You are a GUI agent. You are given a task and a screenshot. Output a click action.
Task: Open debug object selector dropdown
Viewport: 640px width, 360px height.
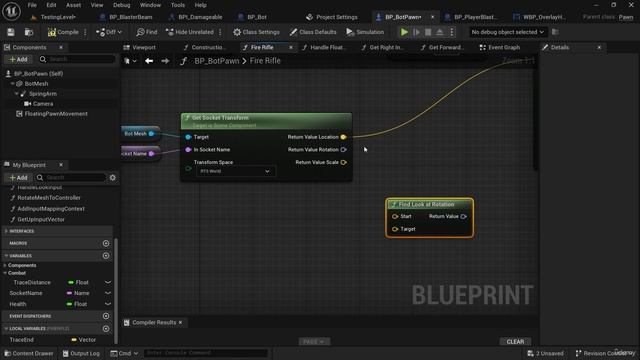(507, 32)
